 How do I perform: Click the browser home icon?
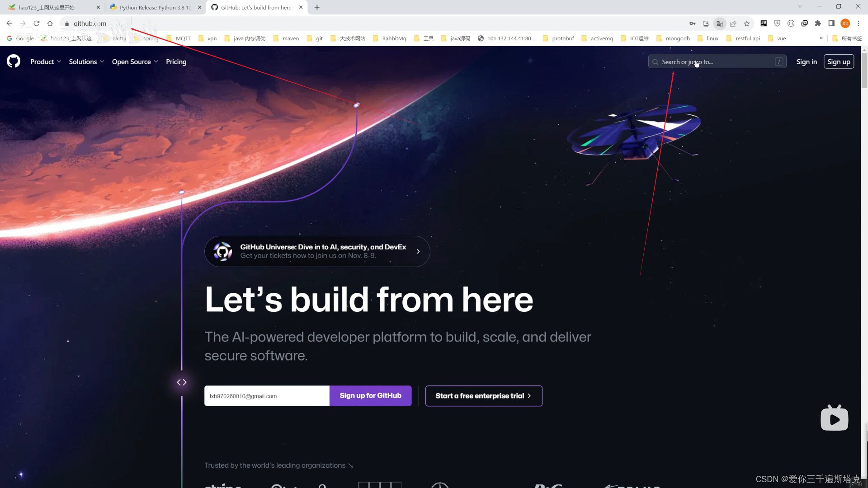[x=50, y=23]
